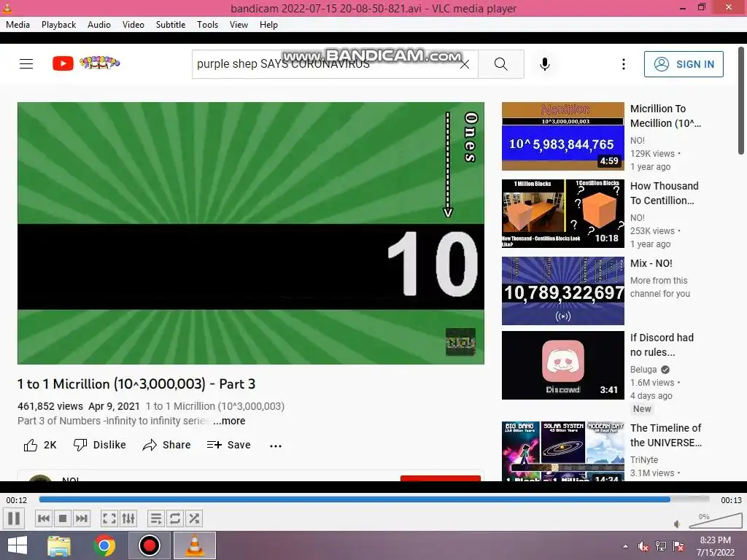The image size is (747, 560).
Task: Open Micrillion To Mecillion video thumbnail
Action: pos(562,136)
